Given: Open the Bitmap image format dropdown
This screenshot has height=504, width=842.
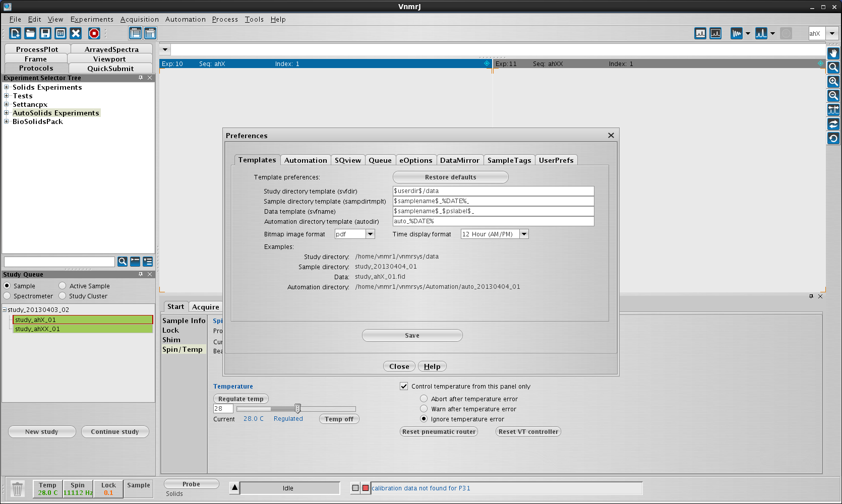Looking at the screenshot, I should (x=371, y=234).
